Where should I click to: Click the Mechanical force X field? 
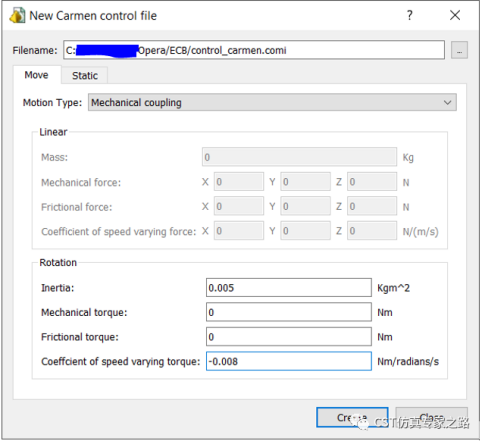pos(239,182)
